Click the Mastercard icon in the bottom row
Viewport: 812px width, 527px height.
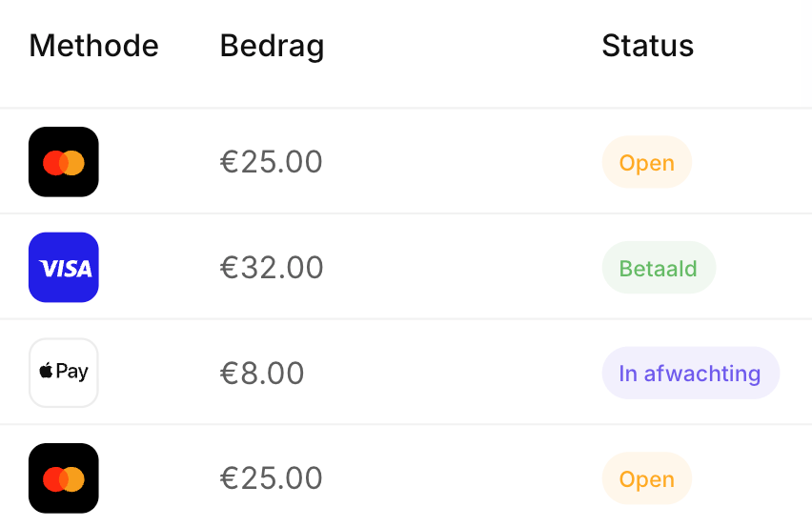[x=64, y=478]
